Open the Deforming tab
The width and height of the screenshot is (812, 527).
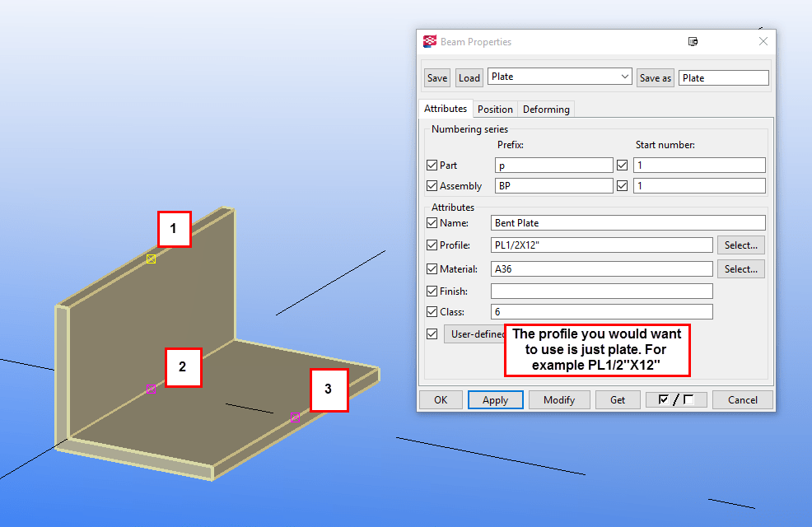point(545,108)
